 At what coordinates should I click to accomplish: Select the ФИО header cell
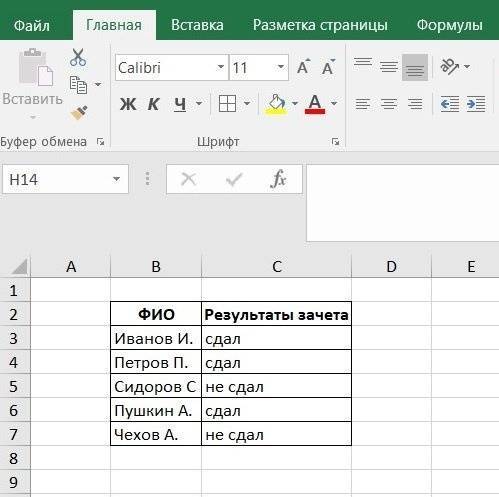pyautogui.click(x=156, y=314)
